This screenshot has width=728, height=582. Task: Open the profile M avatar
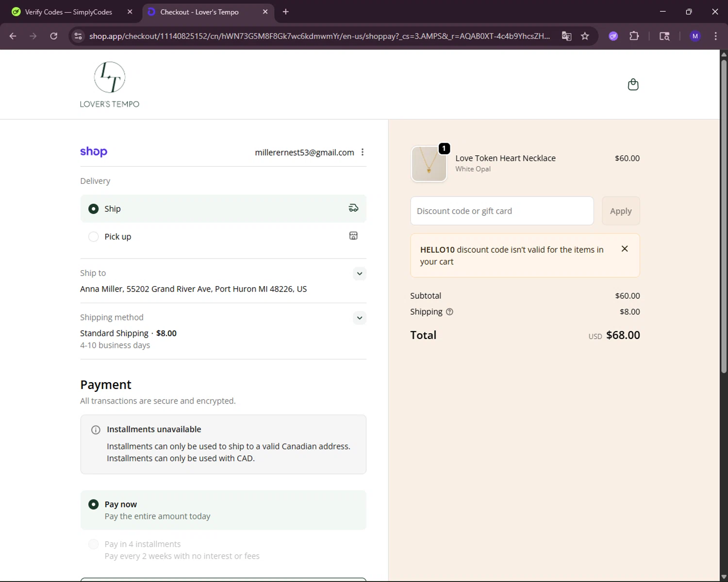pyautogui.click(x=695, y=36)
